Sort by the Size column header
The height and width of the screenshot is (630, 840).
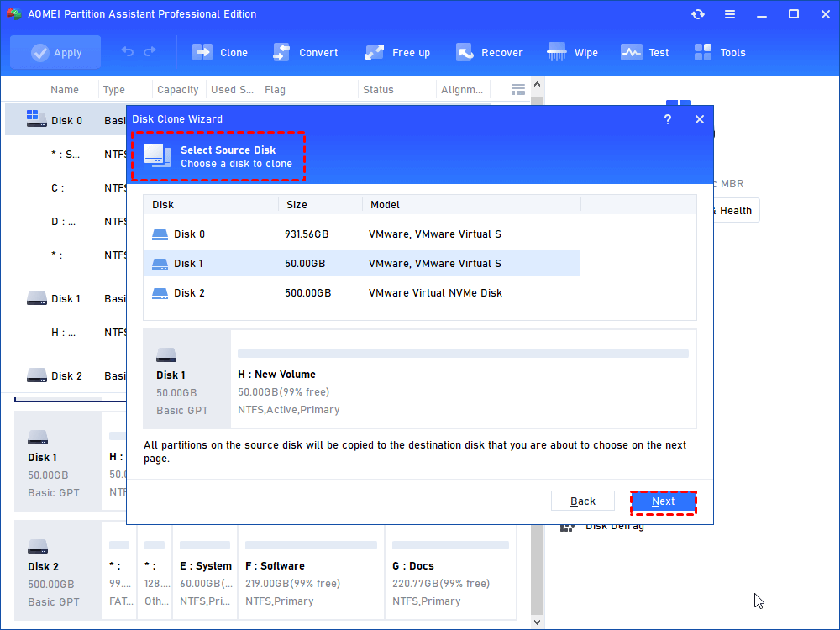click(297, 205)
